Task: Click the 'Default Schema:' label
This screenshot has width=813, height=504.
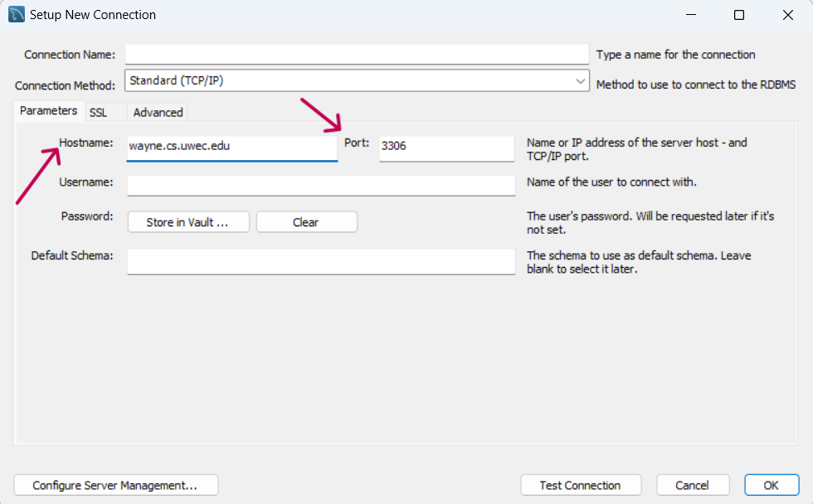Action: 72,256
